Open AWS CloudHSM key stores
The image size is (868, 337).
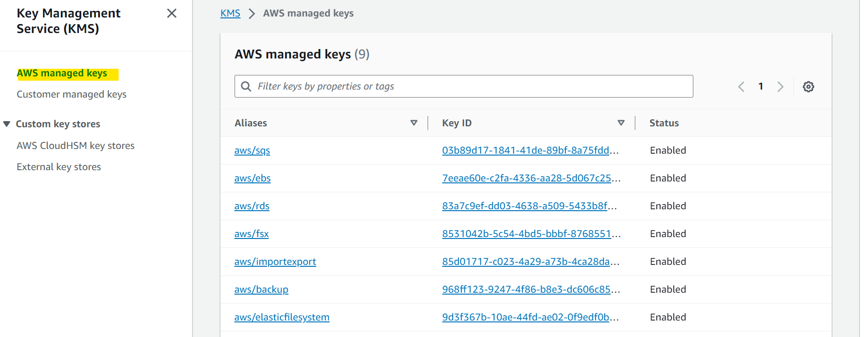tap(76, 146)
